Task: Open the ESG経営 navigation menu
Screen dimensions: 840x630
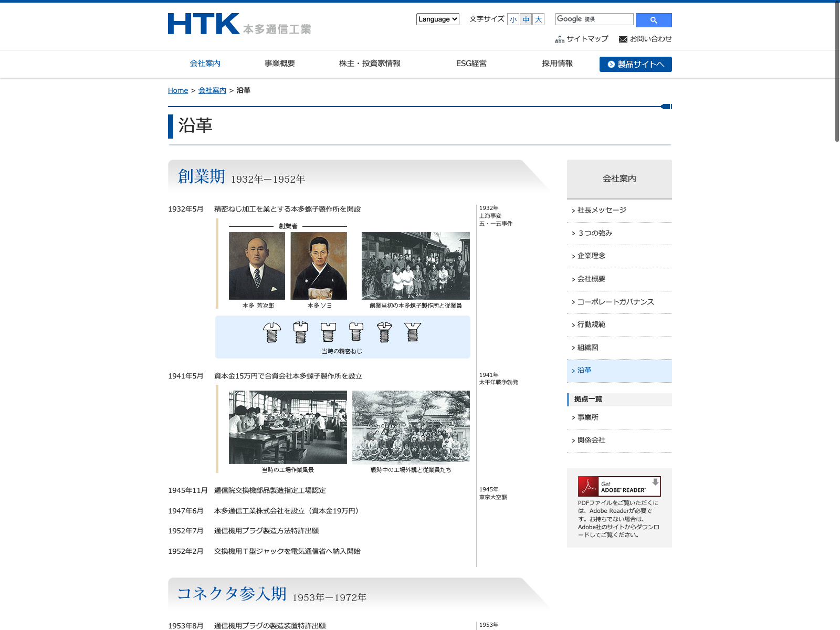Action: [471, 64]
